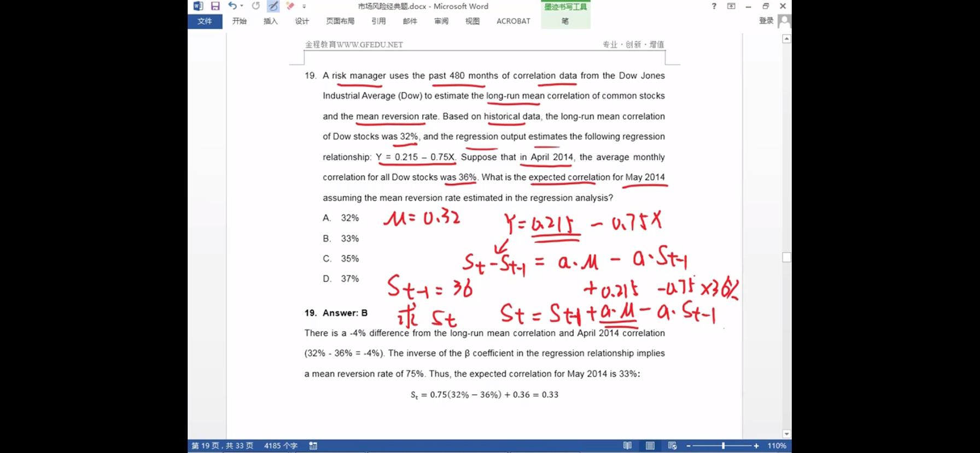Click the text 'B. 33%' answer option
This screenshot has height=453, width=980.
click(341, 239)
